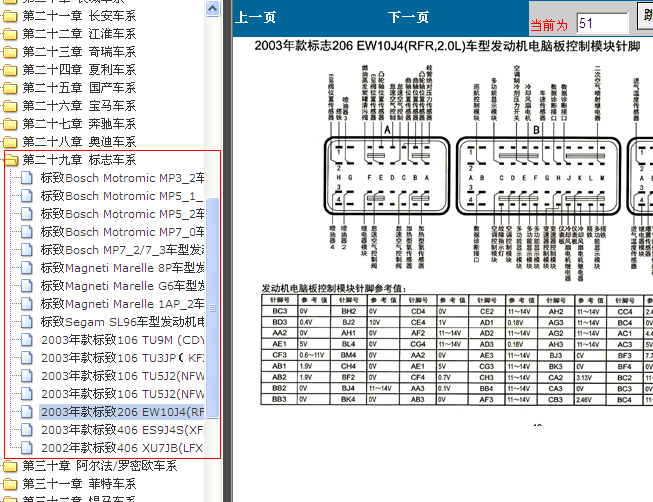Click page icon of 2003年款标致106 TU9M
Image resolution: width=653 pixels, height=502 pixels.
(x=27, y=340)
